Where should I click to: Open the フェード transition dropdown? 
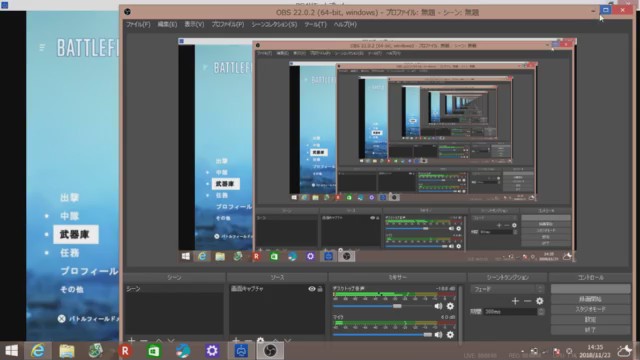click(508, 289)
